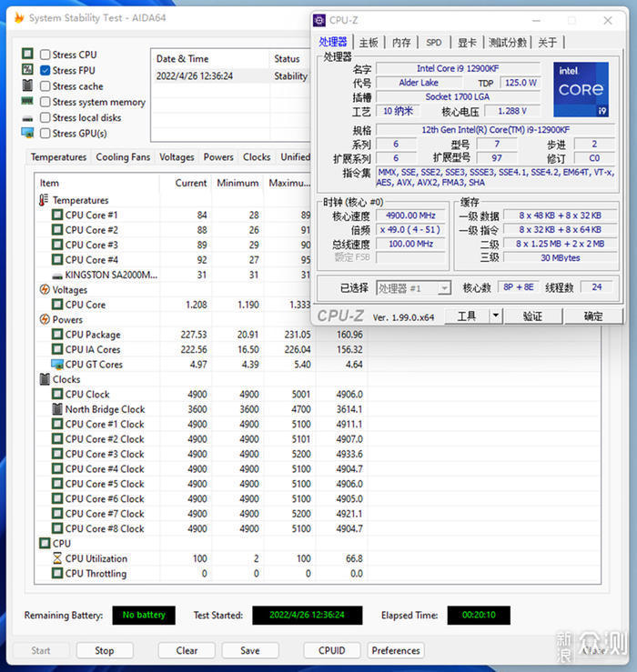637x672 pixels.
Task: Click the Save button
Action: point(250,650)
